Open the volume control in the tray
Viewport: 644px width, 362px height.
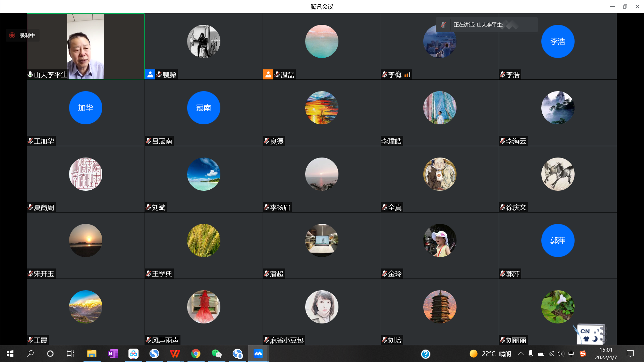tap(560, 354)
